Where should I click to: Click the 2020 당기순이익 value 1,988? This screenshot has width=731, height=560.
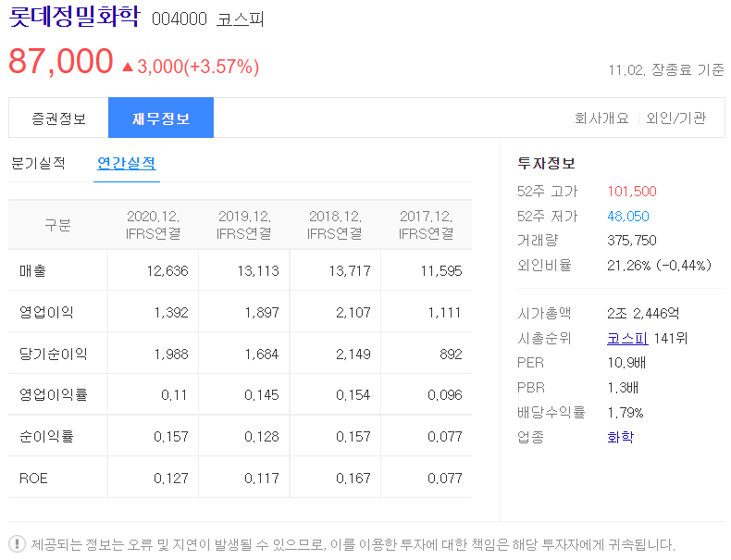tap(171, 354)
